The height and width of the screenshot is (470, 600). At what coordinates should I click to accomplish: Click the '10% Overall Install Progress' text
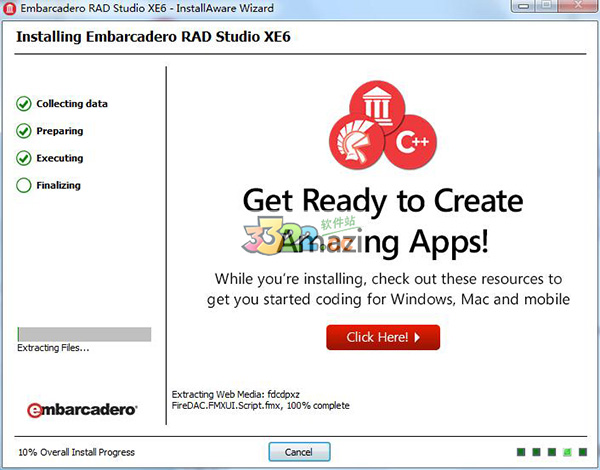(77, 452)
